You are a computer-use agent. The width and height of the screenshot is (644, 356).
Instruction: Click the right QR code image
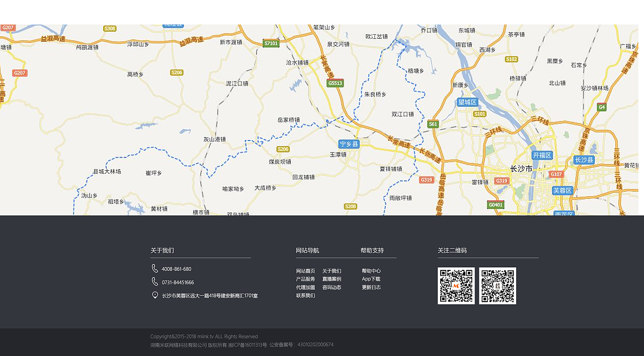click(498, 286)
